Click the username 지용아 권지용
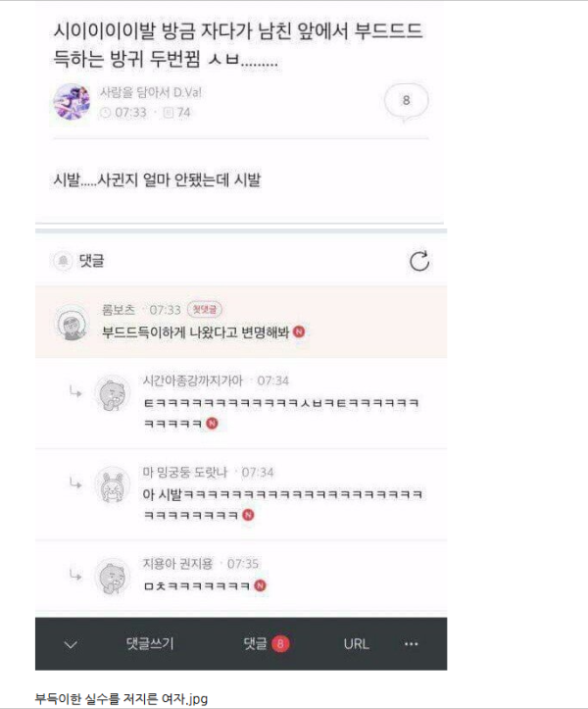 pos(177,564)
